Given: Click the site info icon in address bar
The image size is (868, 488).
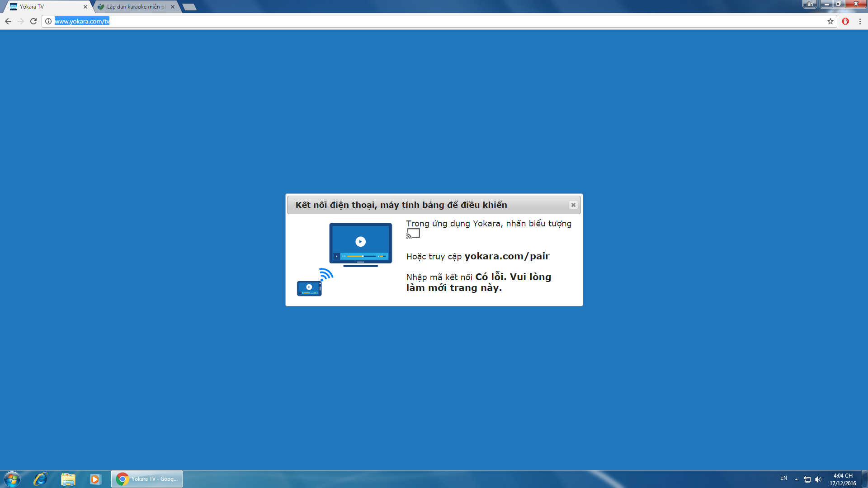Looking at the screenshot, I should click(x=48, y=21).
